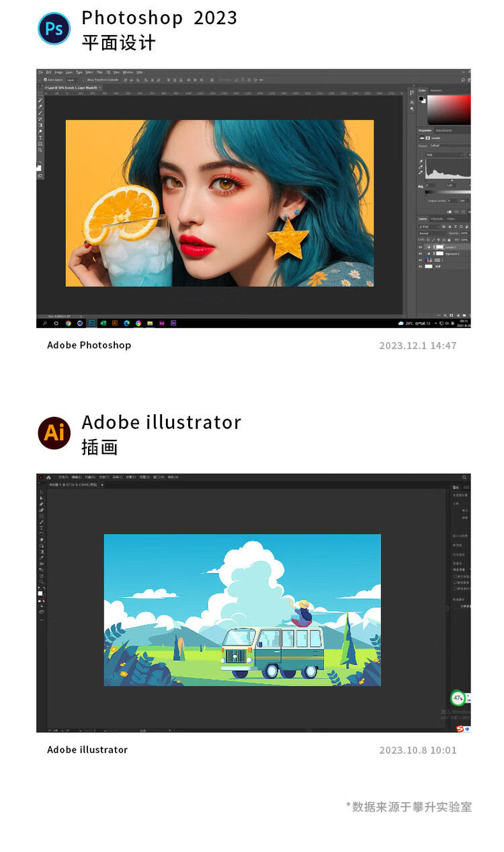Enable the Auto-Select checkbox
This screenshot has height=852, width=504.
tap(45, 79)
